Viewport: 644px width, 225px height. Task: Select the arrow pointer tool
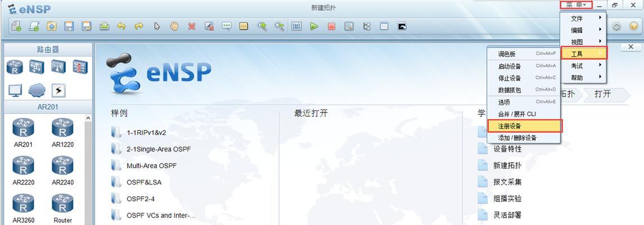[x=157, y=26]
